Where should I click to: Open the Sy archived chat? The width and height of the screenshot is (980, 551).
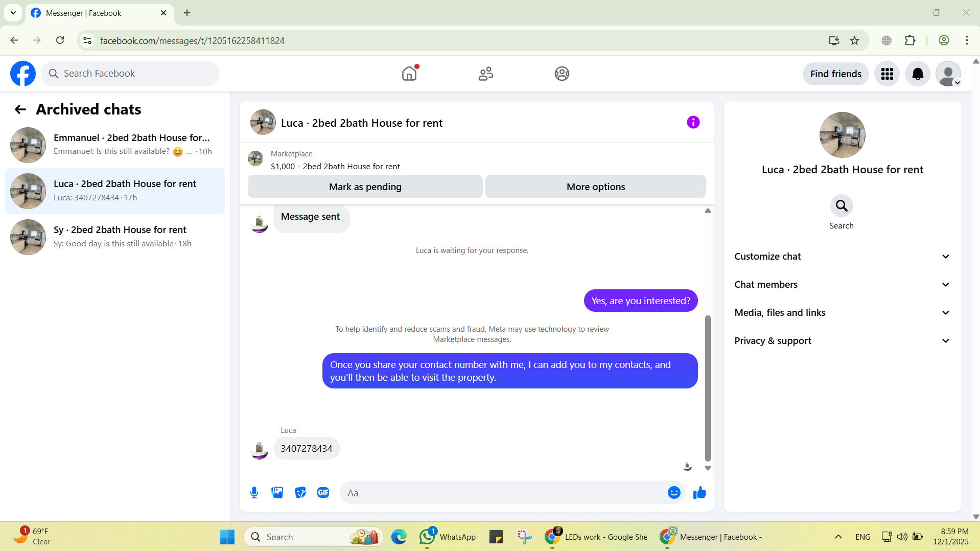click(115, 237)
